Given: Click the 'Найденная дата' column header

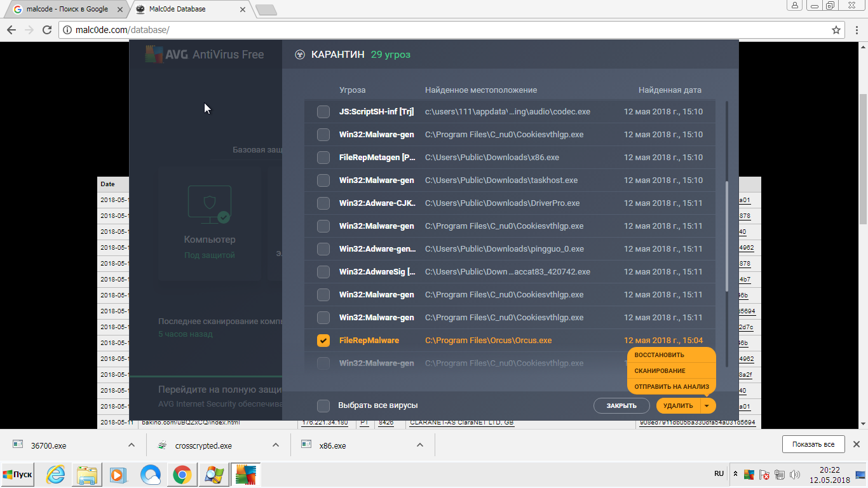Looking at the screenshot, I should click(x=670, y=90).
